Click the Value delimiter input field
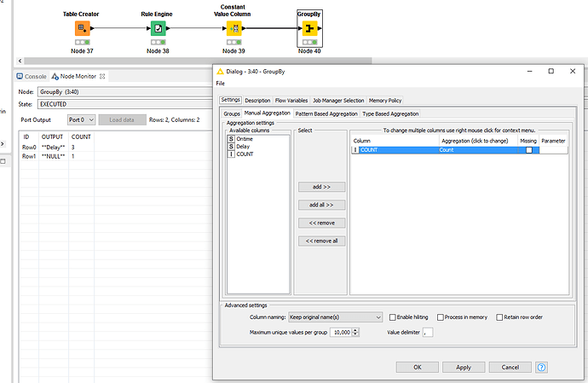 428,333
